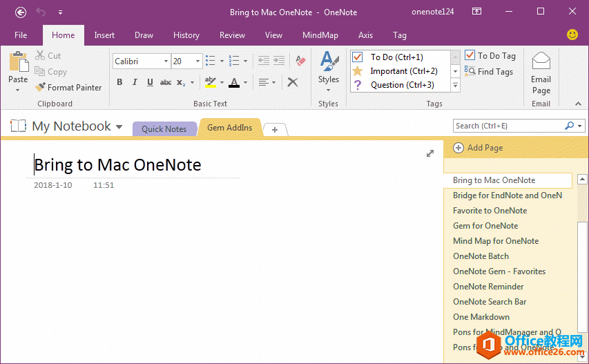Open the search scope arrow
589x364 pixels.
pos(580,126)
